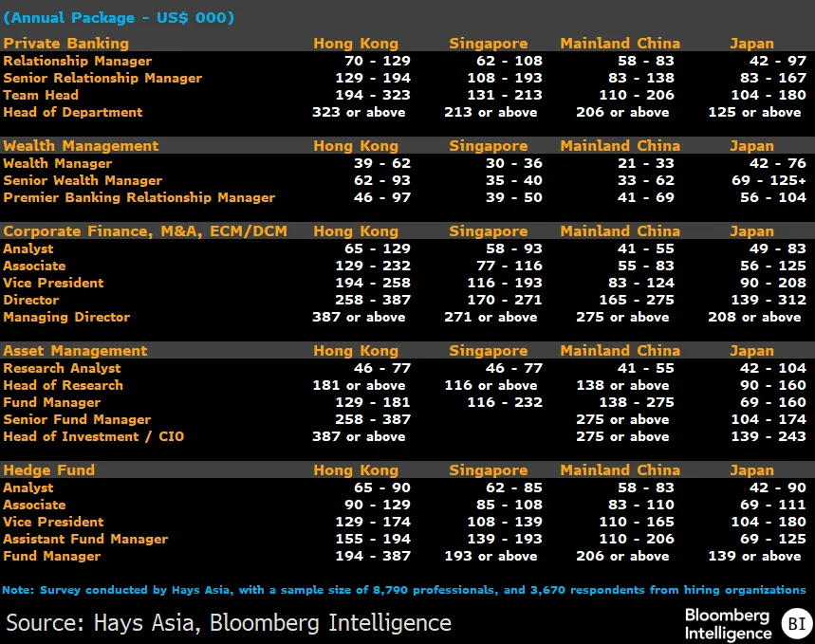Select the value 208 or above
The height and width of the screenshot is (644, 815).
(x=754, y=317)
